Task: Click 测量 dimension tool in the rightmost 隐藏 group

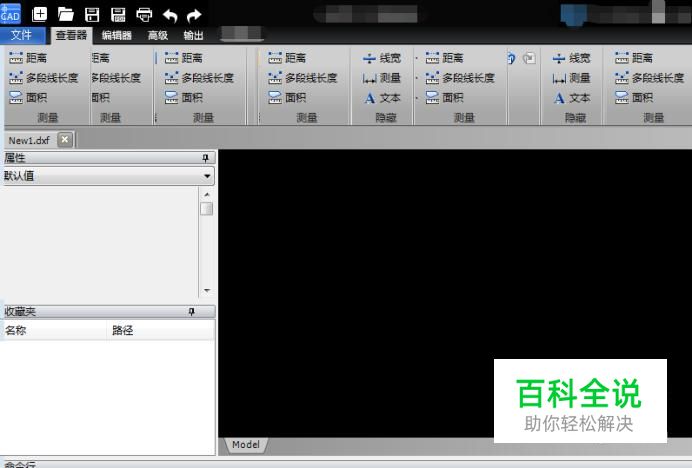Action: click(571, 78)
